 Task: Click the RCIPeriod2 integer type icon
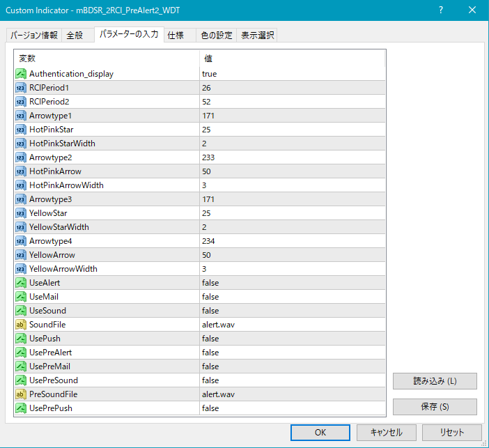(x=21, y=102)
